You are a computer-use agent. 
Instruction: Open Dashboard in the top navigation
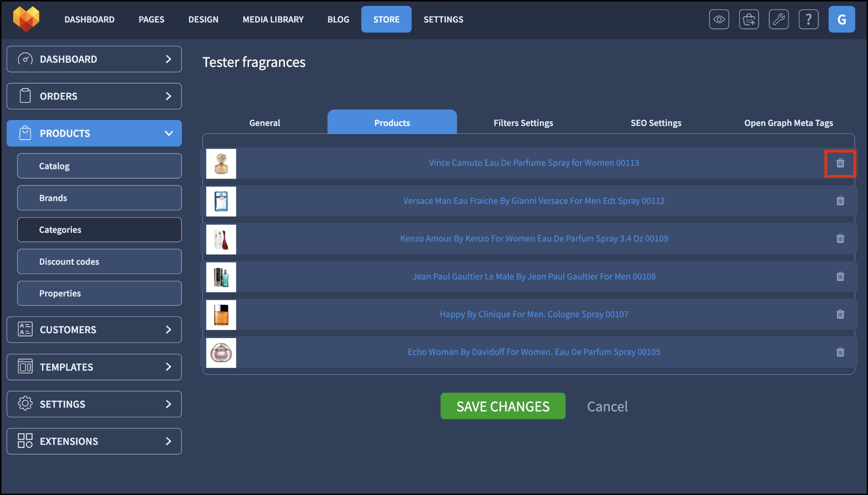point(89,20)
